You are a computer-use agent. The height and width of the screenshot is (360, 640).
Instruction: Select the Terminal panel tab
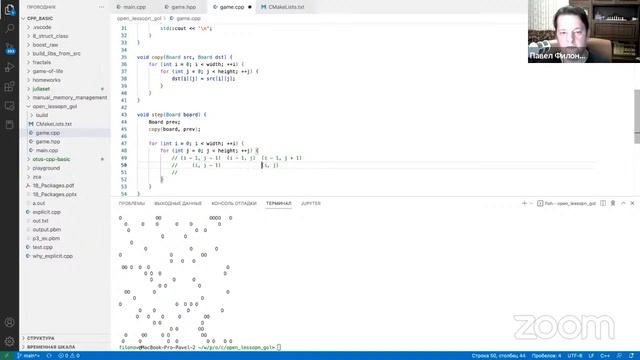click(279, 203)
